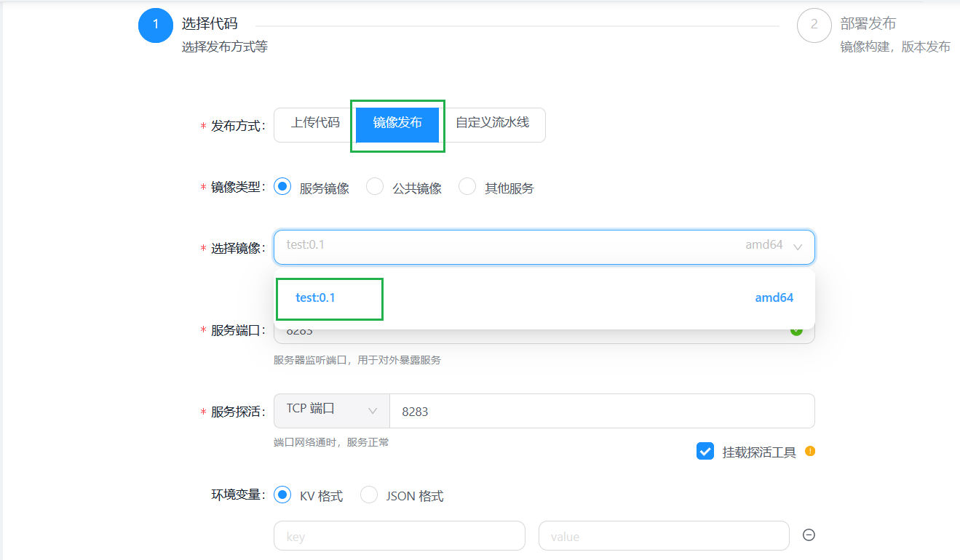Click the step 1 选择代码 circle icon
960x560 pixels.
point(155,25)
